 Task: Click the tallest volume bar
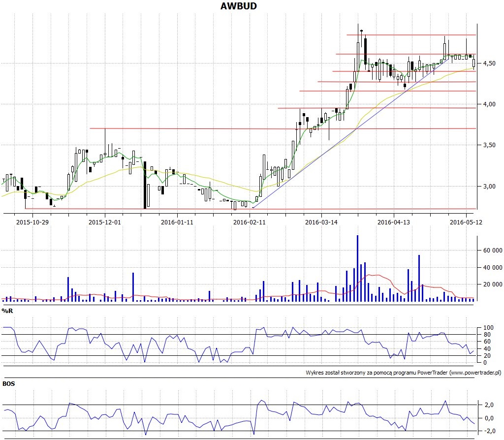[357, 268]
